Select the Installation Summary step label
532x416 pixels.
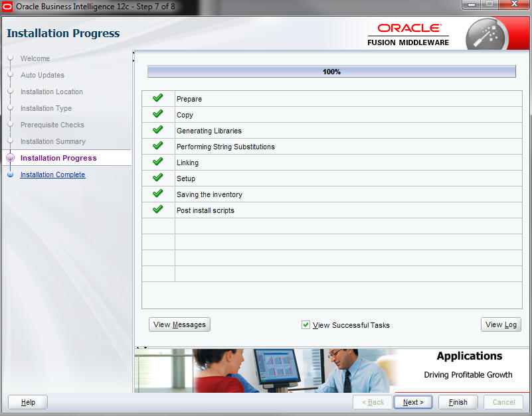[53, 141]
